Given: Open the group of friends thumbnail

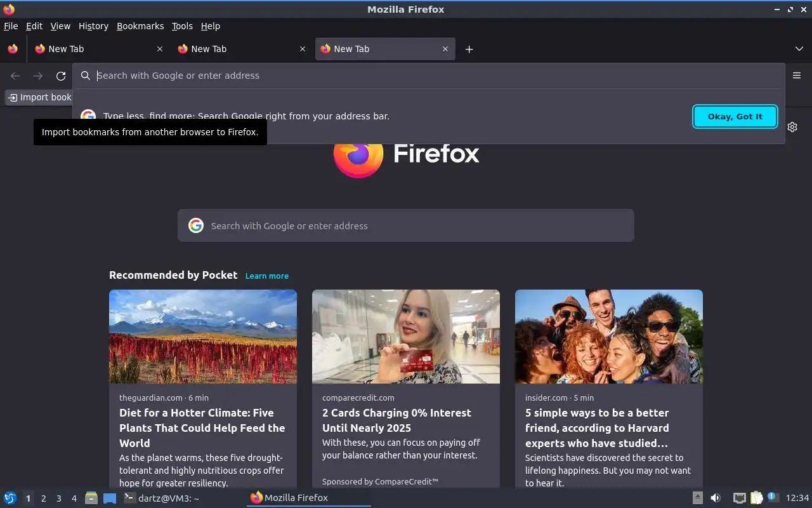Looking at the screenshot, I should [609, 337].
